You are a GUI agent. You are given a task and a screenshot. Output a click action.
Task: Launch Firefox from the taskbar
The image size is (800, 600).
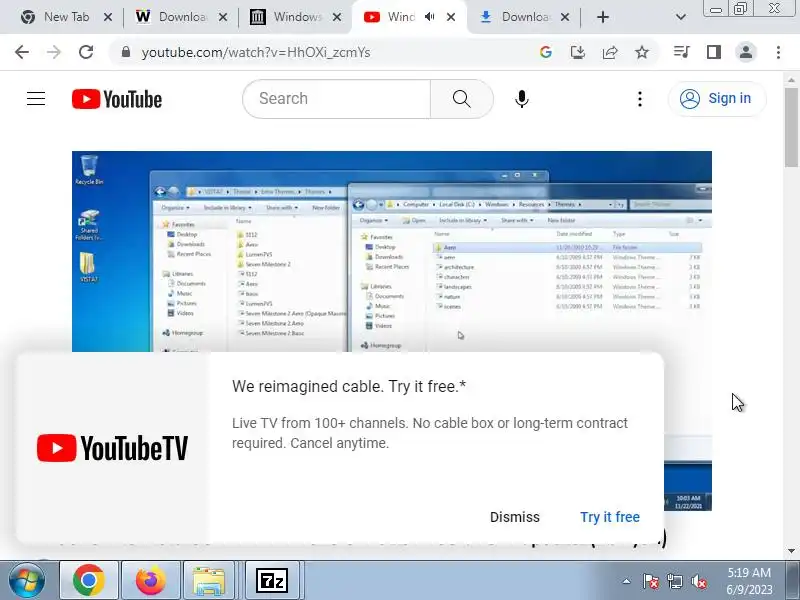tap(151, 581)
